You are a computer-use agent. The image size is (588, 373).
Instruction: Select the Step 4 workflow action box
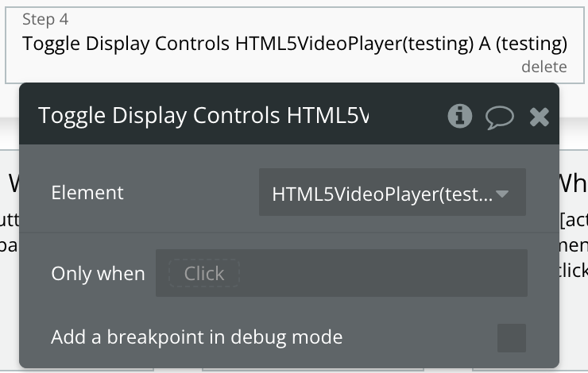coord(295,45)
